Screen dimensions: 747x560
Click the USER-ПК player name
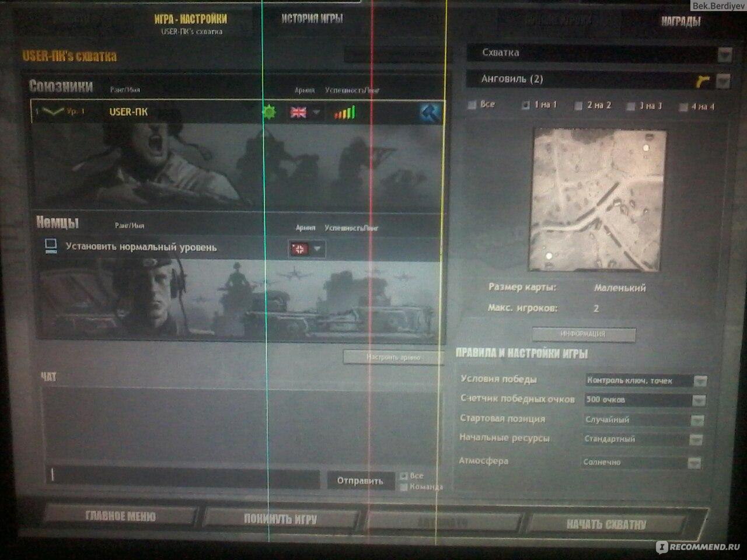(128, 112)
